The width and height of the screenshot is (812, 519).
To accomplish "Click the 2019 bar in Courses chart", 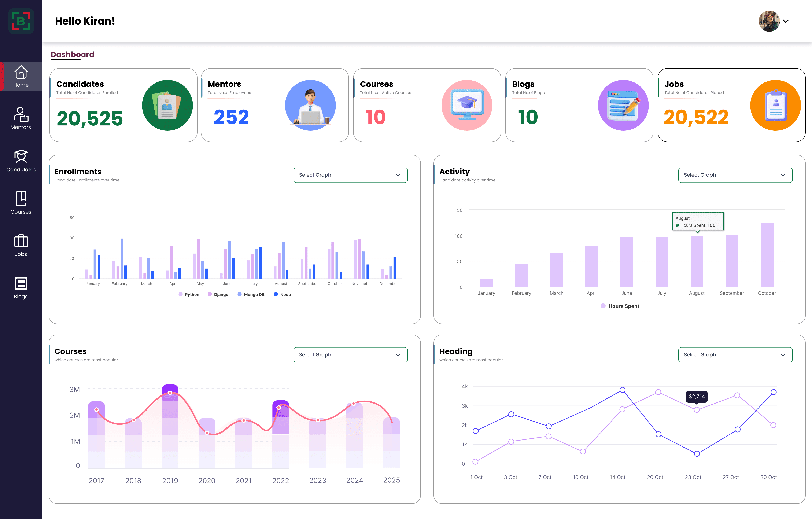I will click(x=170, y=426).
